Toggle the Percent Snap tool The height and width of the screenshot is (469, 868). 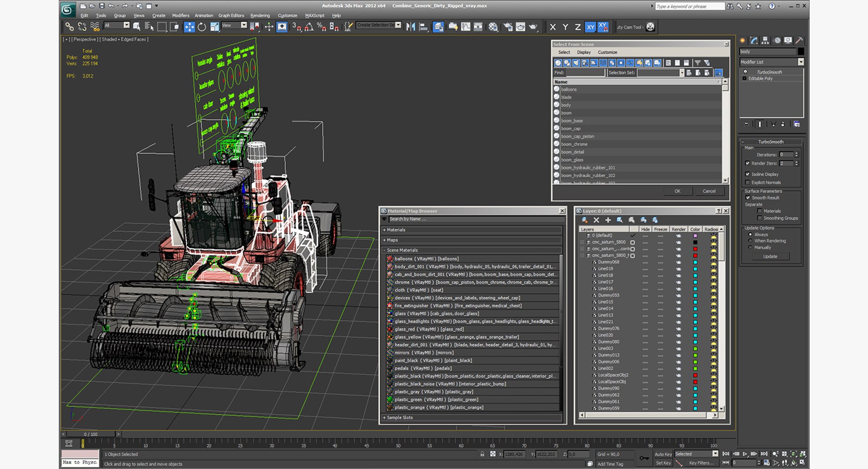[x=321, y=27]
